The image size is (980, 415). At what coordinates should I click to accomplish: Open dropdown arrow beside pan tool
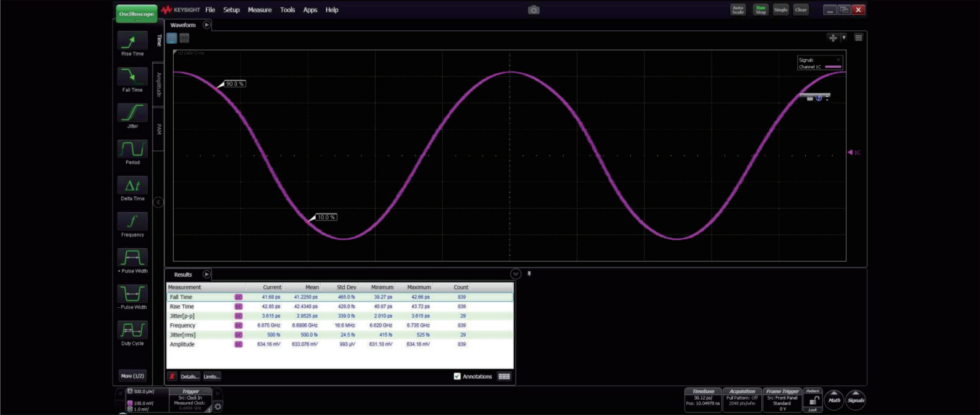(844, 38)
